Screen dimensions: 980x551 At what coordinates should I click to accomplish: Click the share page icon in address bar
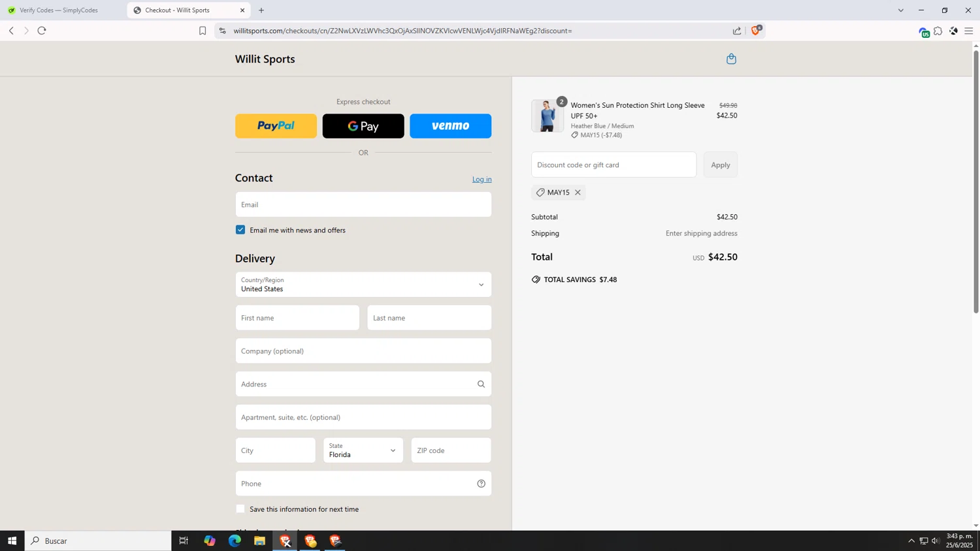tap(737, 31)
